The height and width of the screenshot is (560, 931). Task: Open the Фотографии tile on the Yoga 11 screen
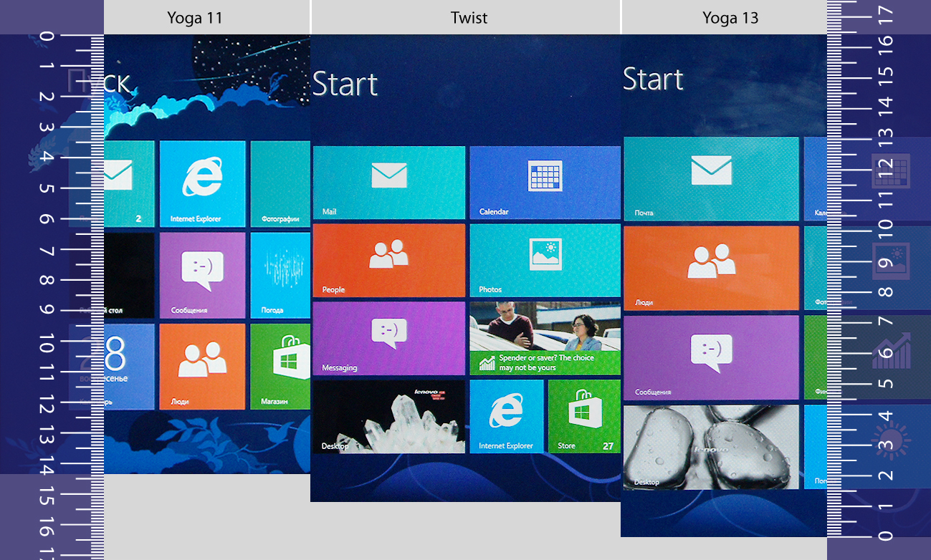point(280,184)
